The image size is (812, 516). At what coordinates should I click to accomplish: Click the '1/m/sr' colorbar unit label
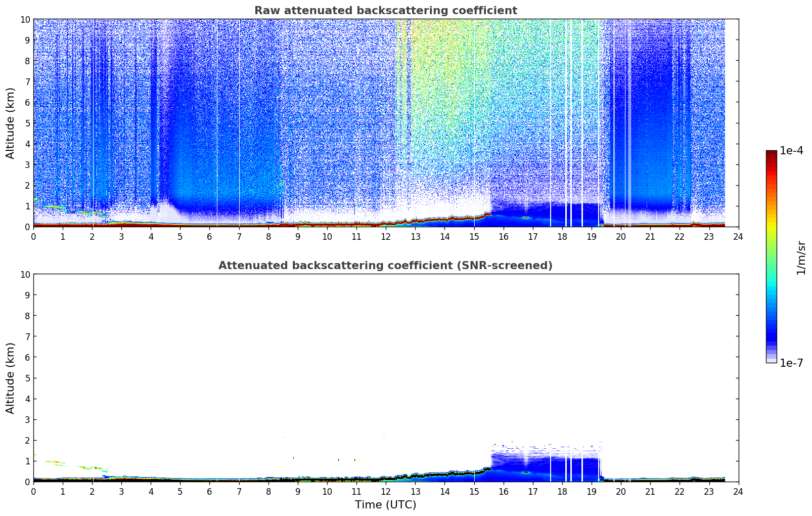[800, 257]
